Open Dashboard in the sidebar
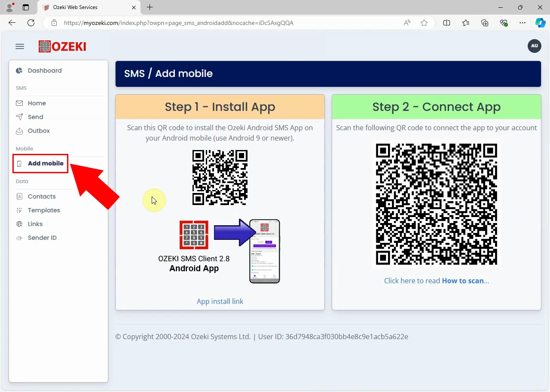This screenshot has height=392, width=550. 45,70
